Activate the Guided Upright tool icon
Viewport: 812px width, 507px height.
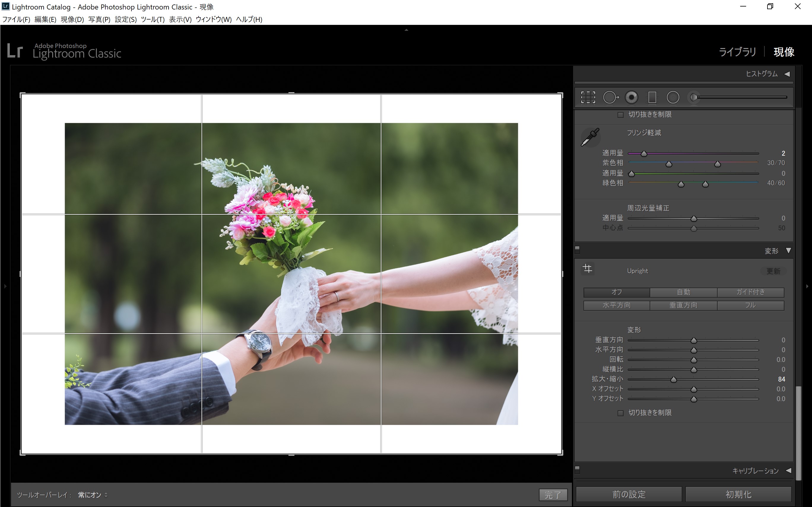(x=588, y=269)
